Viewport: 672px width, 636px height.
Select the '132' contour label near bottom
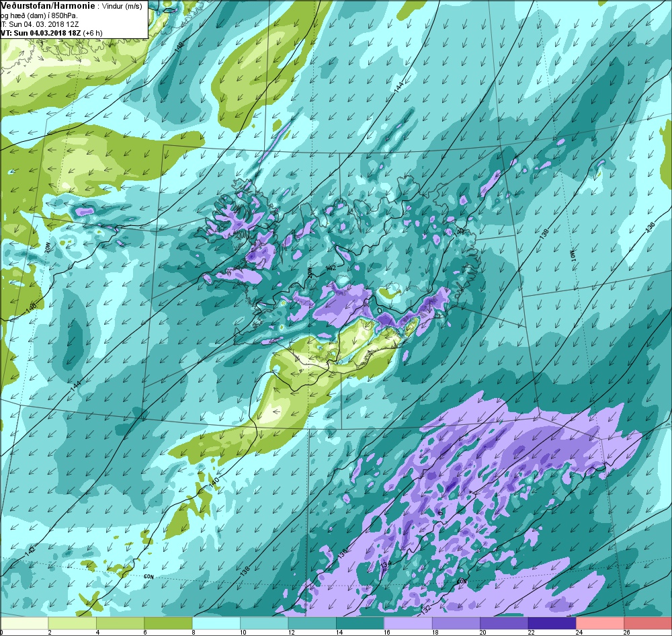click(425, 609)
